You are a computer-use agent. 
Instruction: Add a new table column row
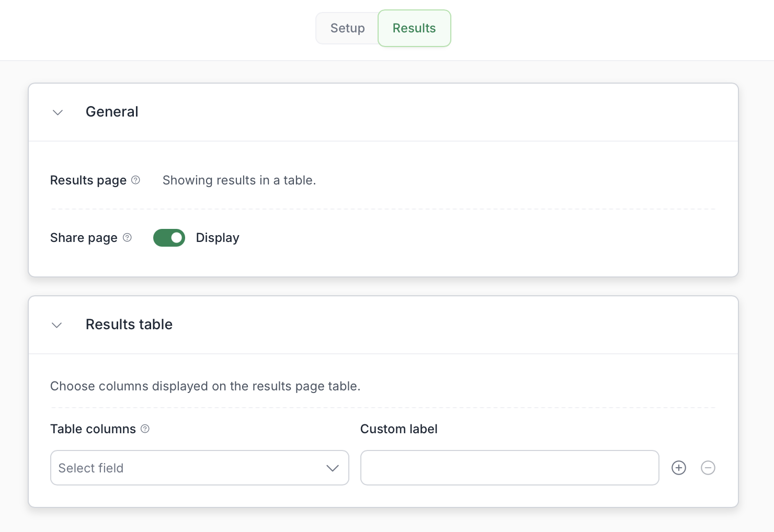[x=679, y=468]
